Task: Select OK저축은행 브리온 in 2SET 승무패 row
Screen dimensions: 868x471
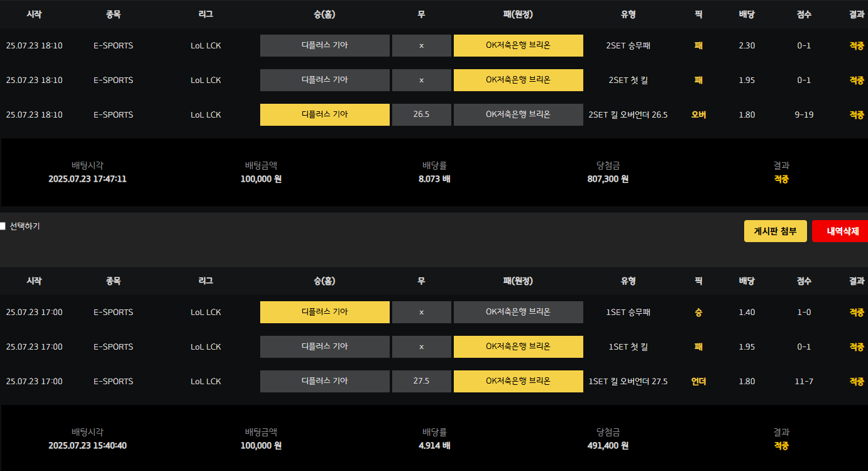Action: 518,45
